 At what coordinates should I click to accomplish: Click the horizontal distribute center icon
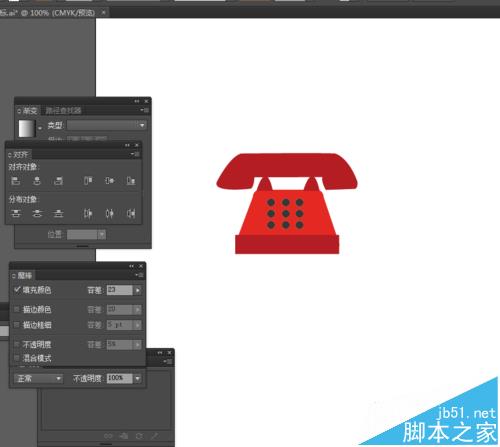click(110, 213)
